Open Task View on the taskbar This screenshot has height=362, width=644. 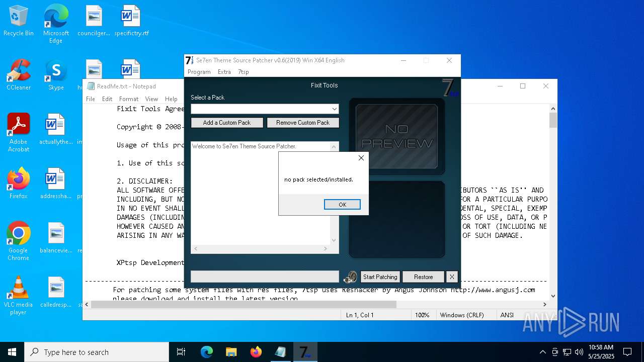coord(181,352)
